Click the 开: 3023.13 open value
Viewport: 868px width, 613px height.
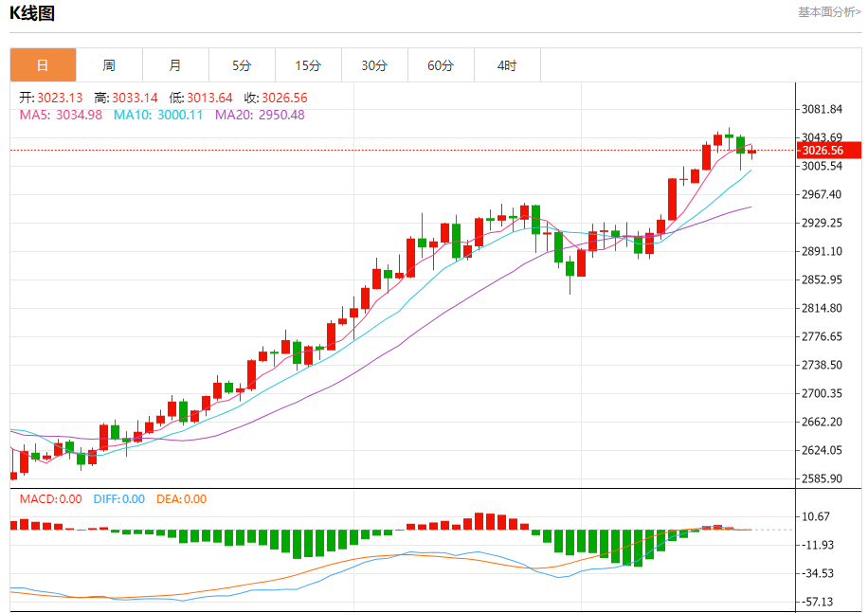point(51,98)
